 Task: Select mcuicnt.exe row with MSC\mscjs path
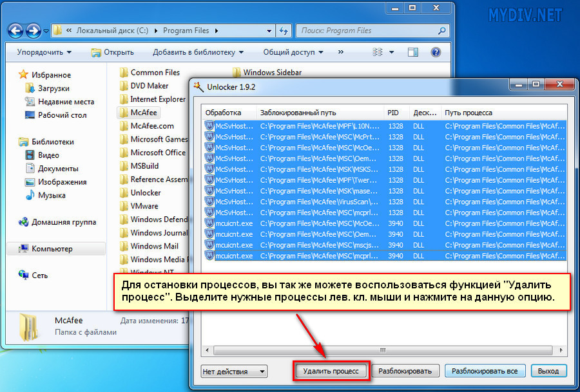click(385, 245)
